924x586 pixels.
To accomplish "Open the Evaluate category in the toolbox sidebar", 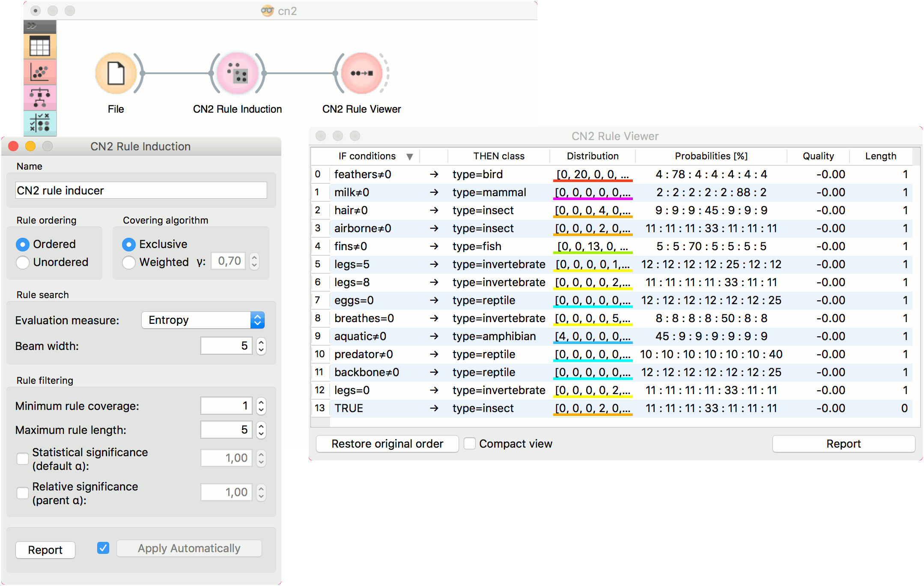I will click(40, 123).
